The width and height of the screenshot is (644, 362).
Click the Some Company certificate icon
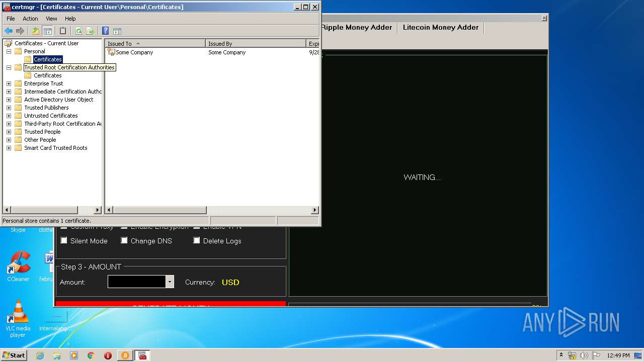pos(111,52)
